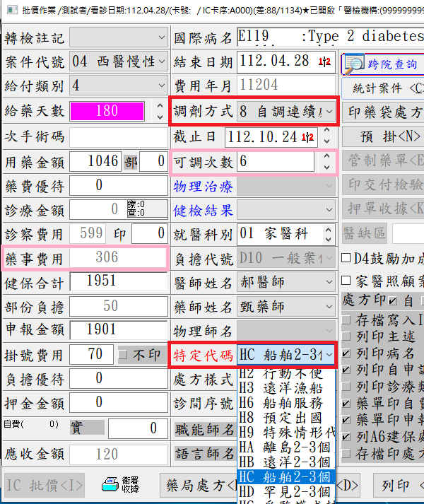The width and height of the screenshot is (424, 504).
Task: Click the 預掛<N> button
Action: (382, 136)
